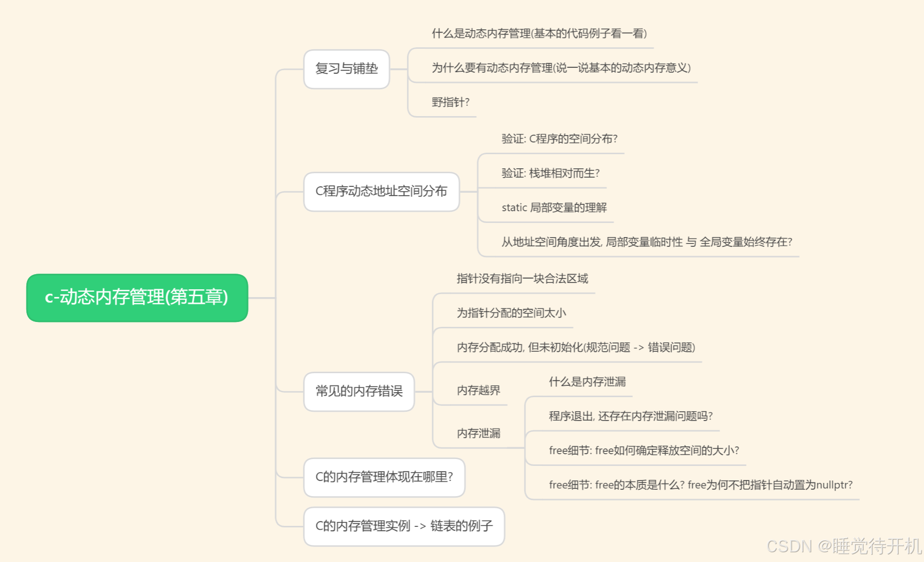The height and width of the screenshot is (562, 924).
Task: Click free如何确定释放空间的大小? topic
Action: (x=644, y=450)
